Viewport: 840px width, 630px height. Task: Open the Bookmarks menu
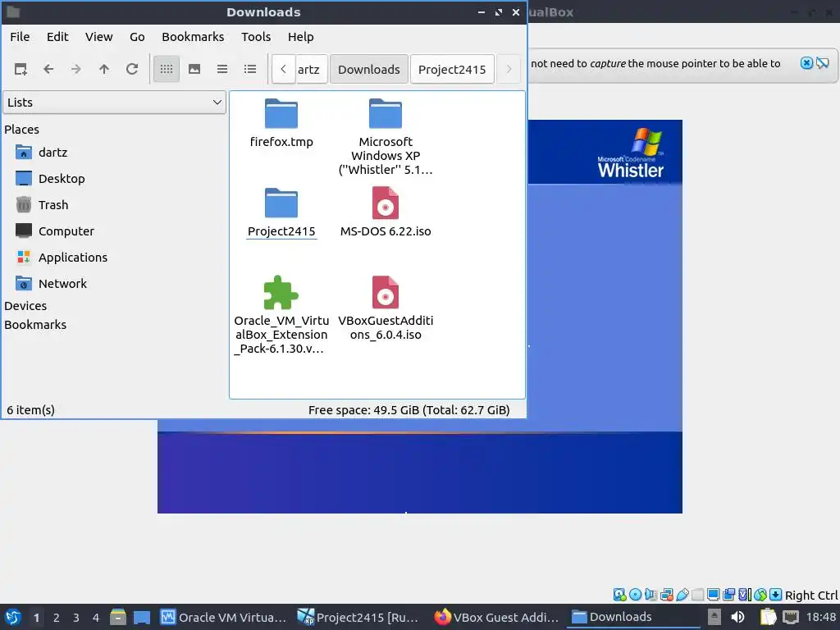tap(193, 37)
